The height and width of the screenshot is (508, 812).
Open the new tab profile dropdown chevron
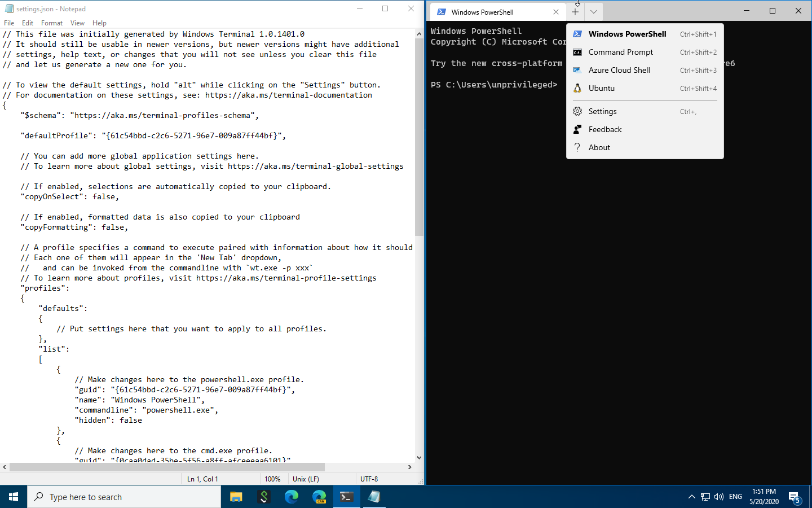(593, 11)
